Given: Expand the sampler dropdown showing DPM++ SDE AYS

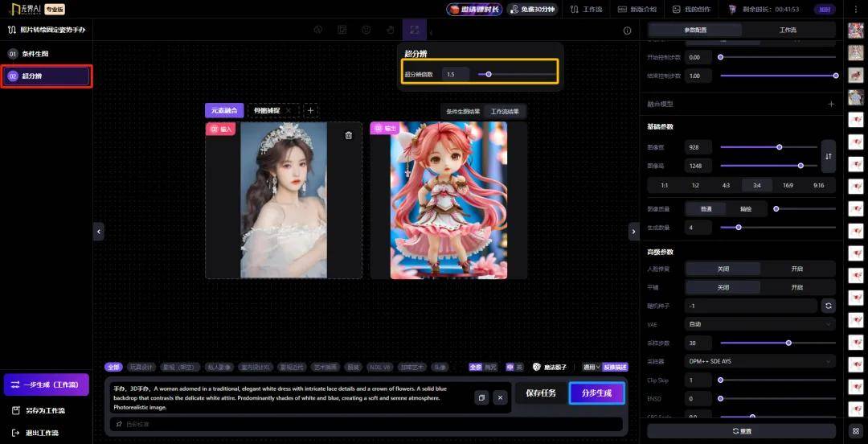Looking at the screenshot, I should tap(760, 361).
